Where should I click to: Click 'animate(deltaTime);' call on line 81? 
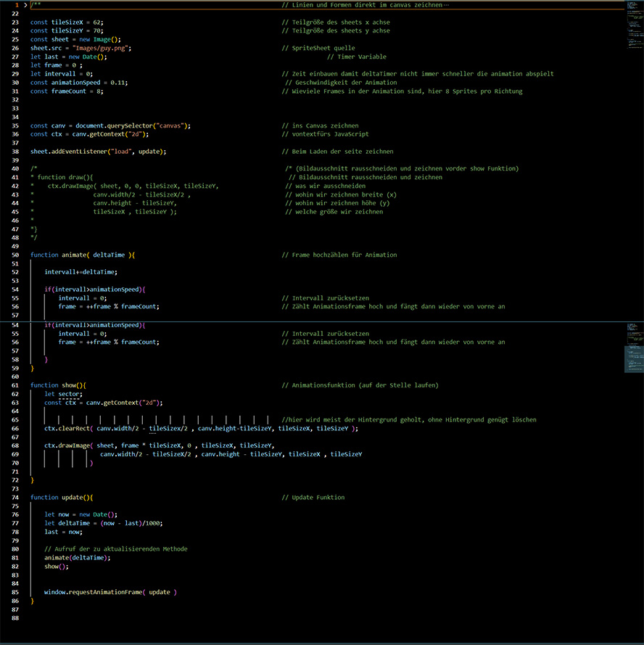coord(78,558)
